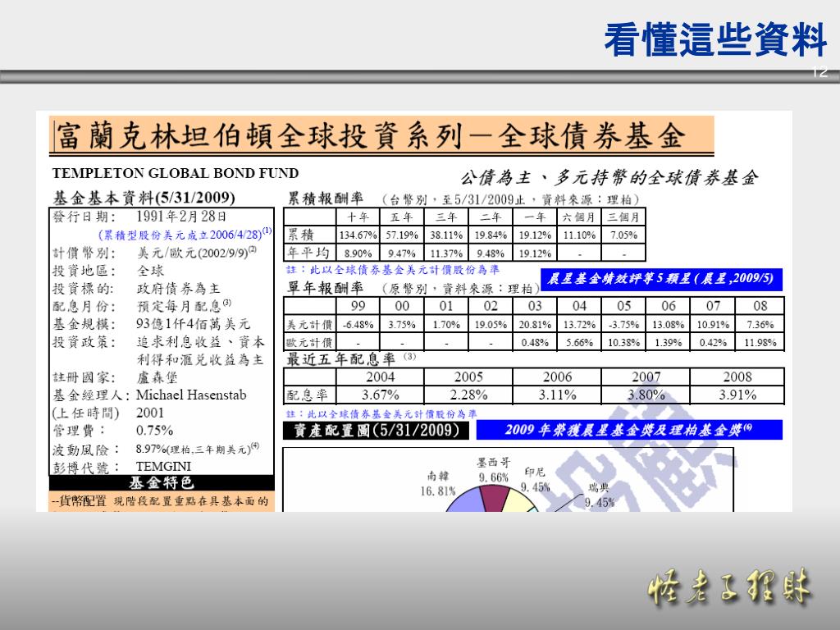The height and width of the screenshot is (630, 840).
Task: Select fund manager "Michael Hasenstab"
Action: (191, 395)
